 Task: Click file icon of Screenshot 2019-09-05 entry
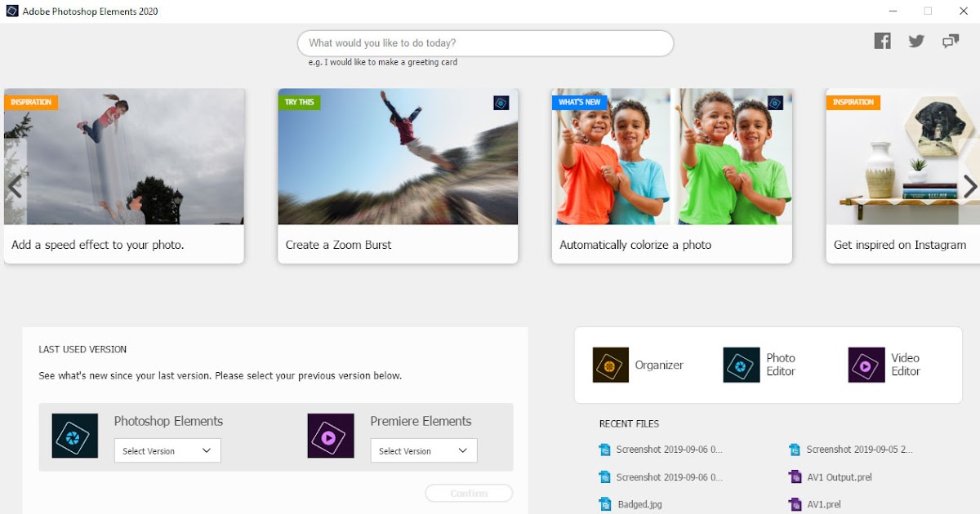pyautogui.click(x=795, y=450)
